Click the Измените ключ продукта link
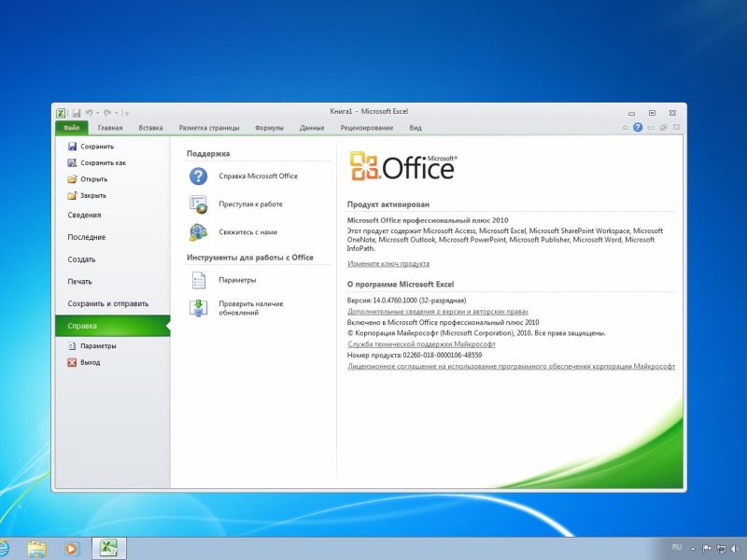The height and width of the screenshot is (560, 747). (x=388, y=264)
